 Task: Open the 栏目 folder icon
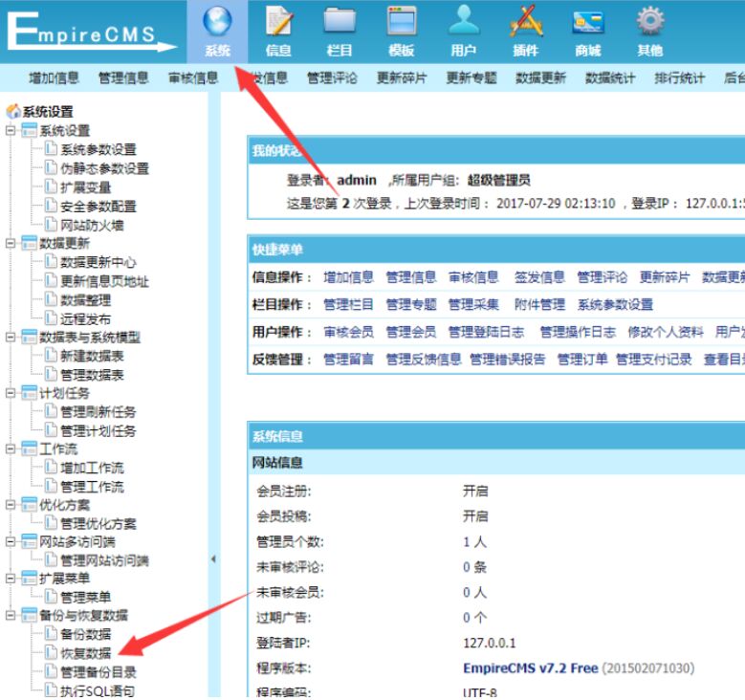pyautogui.click(x=340, y=21)
